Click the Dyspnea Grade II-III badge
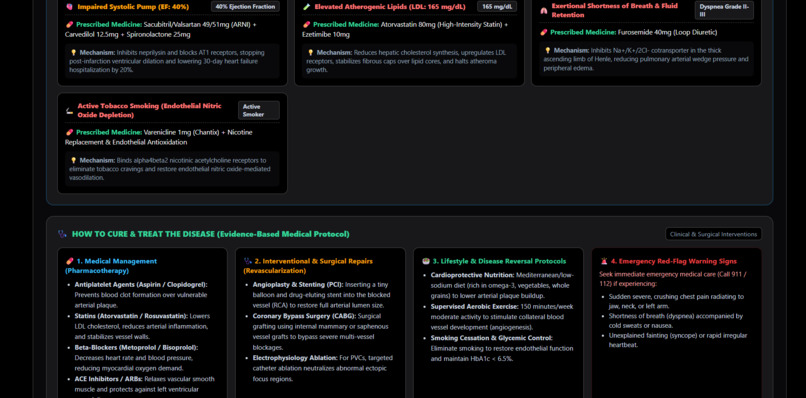 (724, 10)
